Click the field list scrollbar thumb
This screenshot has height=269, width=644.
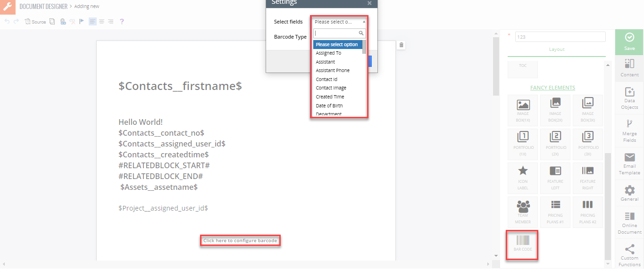pos(364,47)
